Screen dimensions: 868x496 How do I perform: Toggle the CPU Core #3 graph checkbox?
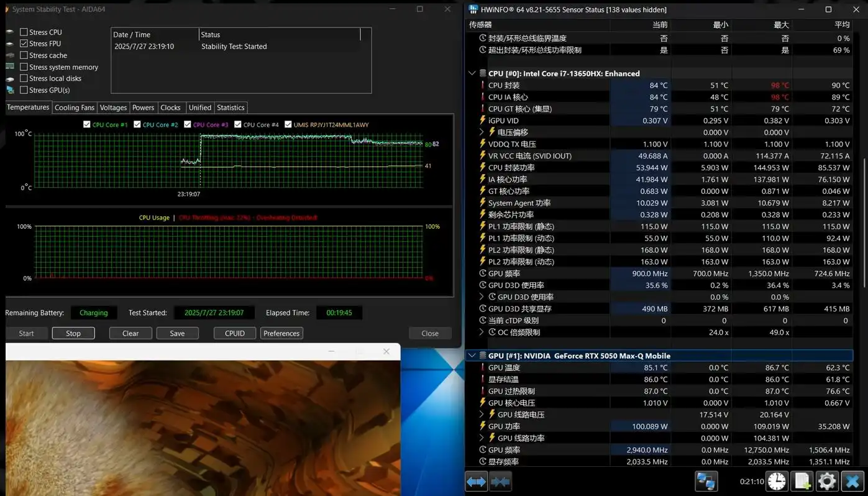pos(188,125)
